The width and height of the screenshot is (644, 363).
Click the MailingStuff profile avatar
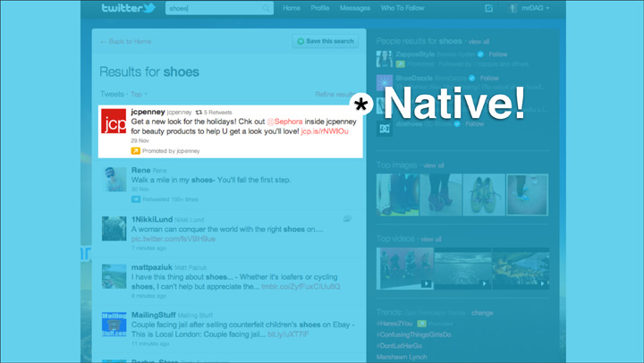pos(114,324)
